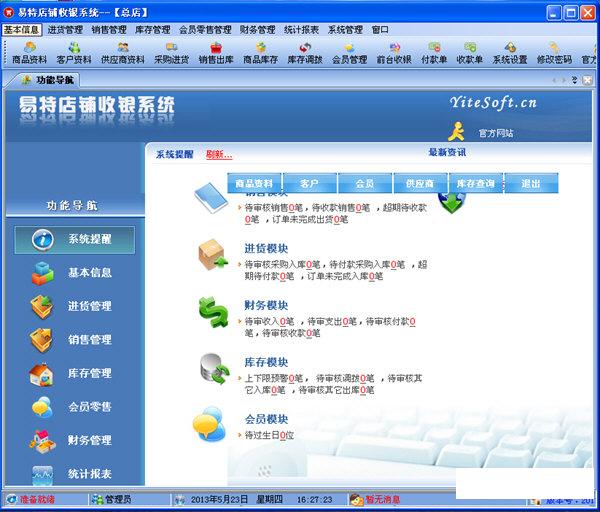
Task: Open 库存管理 in the navigation sidebar
Action: click(x=72, y=373)
